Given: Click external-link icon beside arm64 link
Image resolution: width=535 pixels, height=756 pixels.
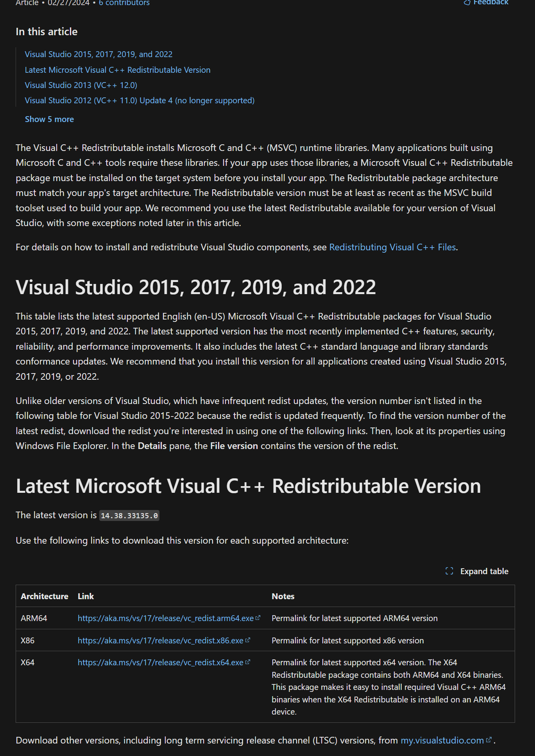Looking at the screenshot, I should [258, 618].
